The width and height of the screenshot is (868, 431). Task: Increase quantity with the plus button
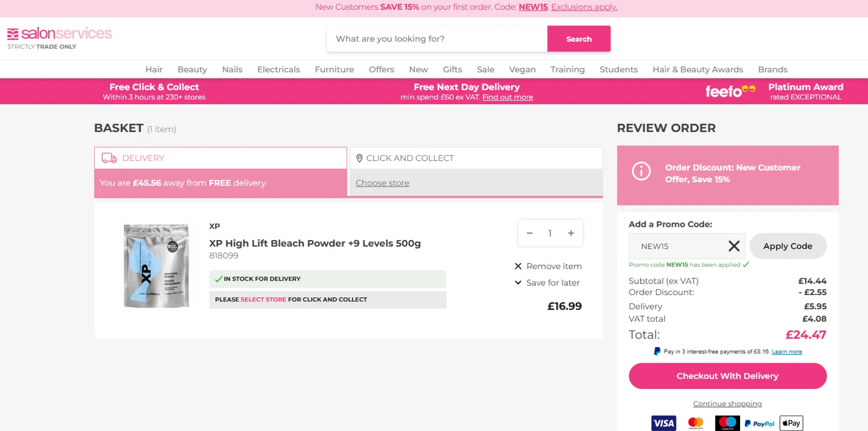[571, 233]
